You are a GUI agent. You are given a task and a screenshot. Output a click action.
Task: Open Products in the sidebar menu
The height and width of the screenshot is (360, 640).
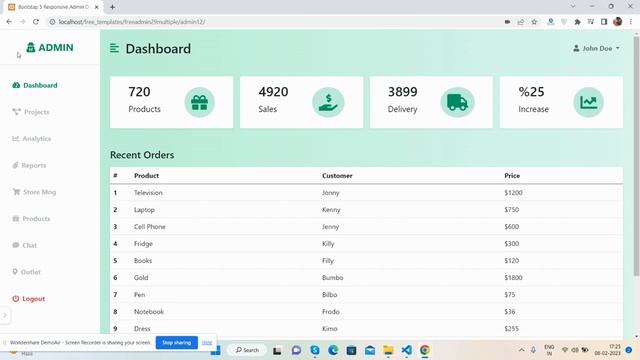point(31,219)
